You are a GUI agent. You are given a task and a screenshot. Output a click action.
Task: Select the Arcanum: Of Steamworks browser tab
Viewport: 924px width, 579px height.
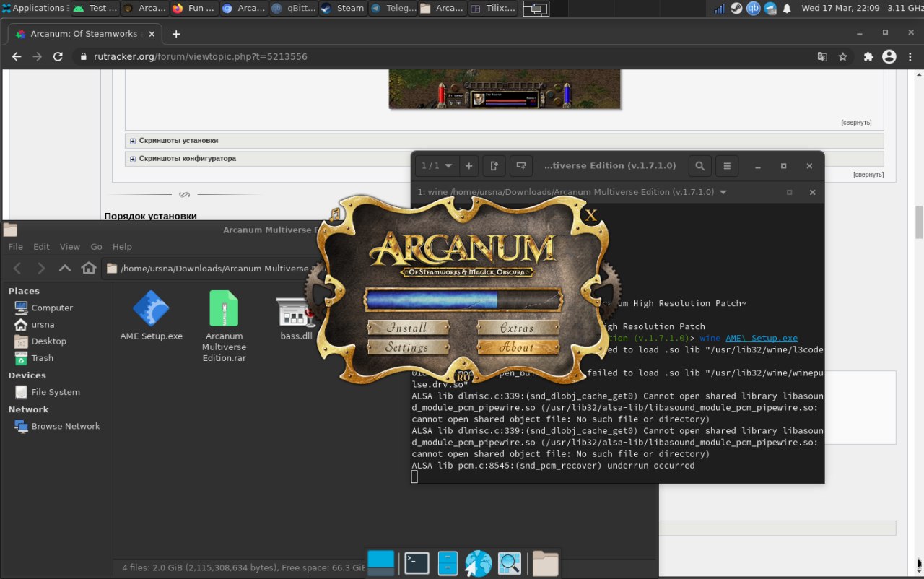click(85, 34)
